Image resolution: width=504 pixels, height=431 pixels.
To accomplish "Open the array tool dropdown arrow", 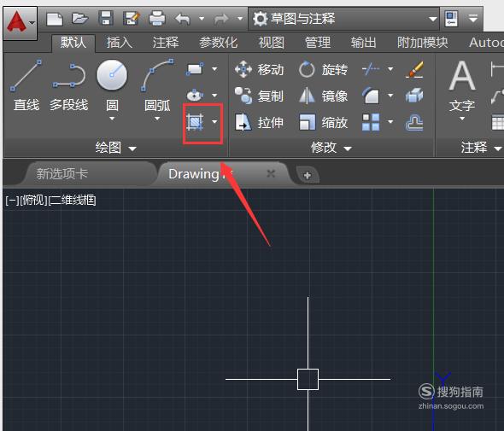I will [x=390, y=121].
